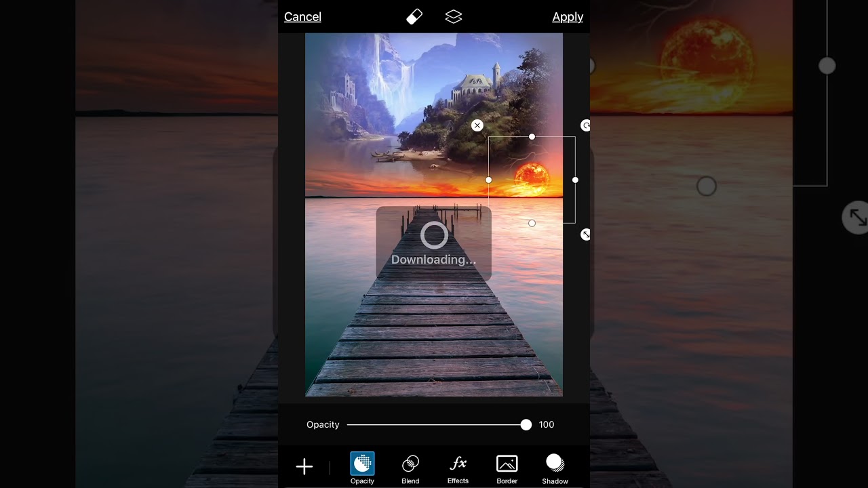Remove sticker with the X handle
This screenshot has height=488, width=868.
pos(477,125)
